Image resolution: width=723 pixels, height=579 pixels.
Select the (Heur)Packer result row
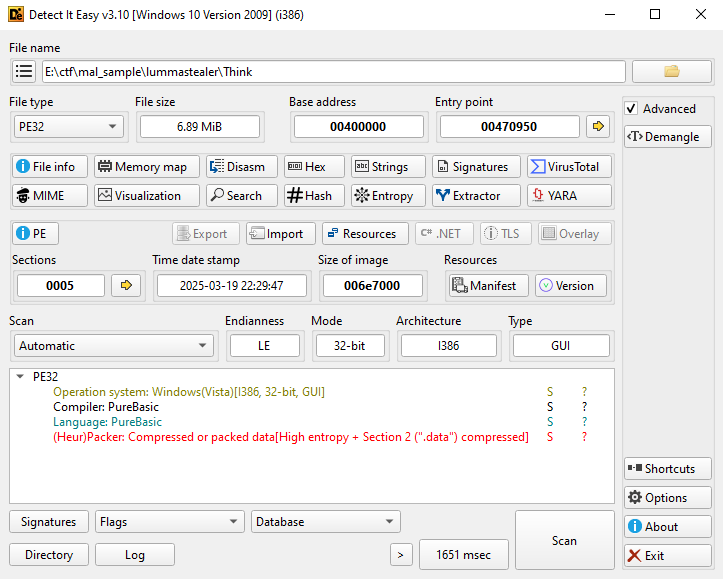pos(312,437)
